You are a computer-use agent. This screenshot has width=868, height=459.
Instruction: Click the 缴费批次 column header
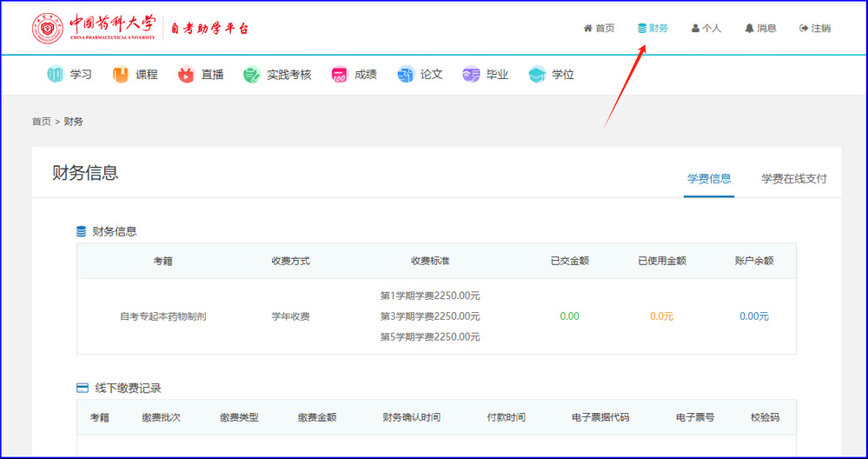point(162,417)
